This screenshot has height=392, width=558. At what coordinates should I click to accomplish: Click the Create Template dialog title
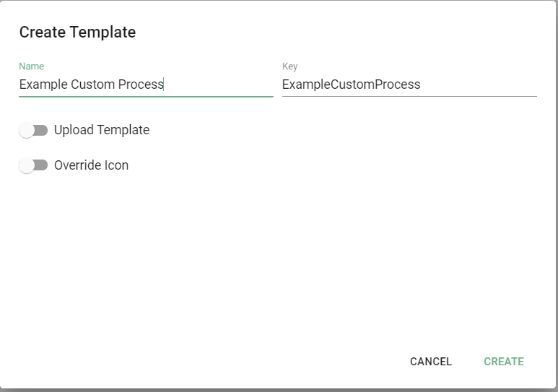point(77,32)
